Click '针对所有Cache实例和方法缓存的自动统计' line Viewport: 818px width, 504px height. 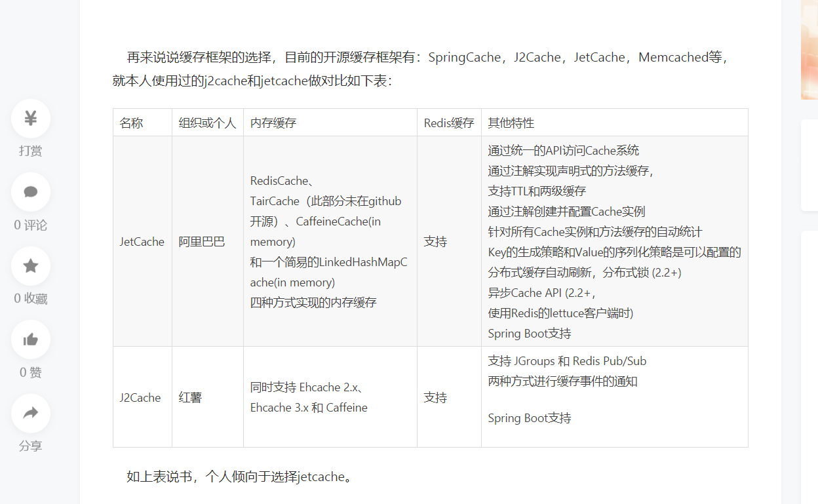(x=596, y=232)
